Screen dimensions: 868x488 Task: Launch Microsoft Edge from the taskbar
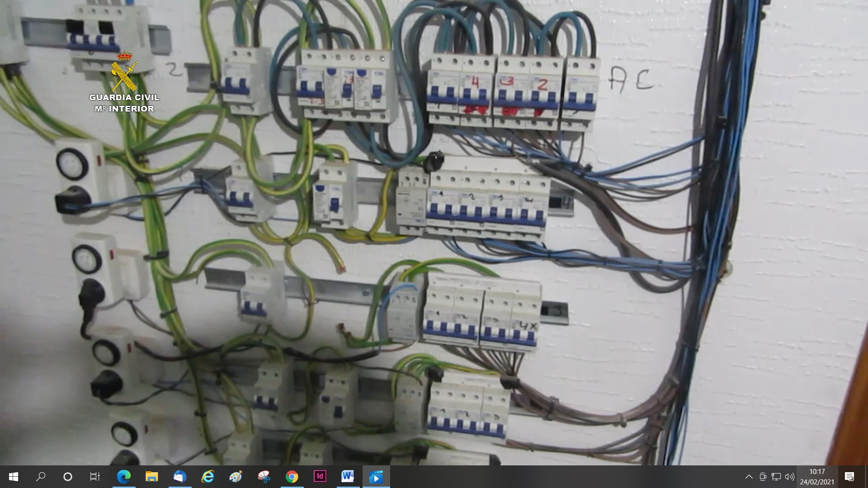pyautogui.click(x=123, y=477)
